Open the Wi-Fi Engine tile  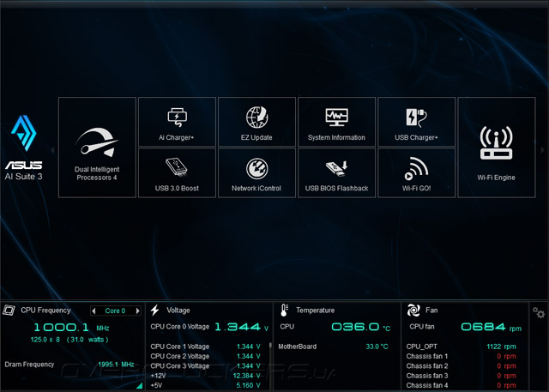pos(496,148)
